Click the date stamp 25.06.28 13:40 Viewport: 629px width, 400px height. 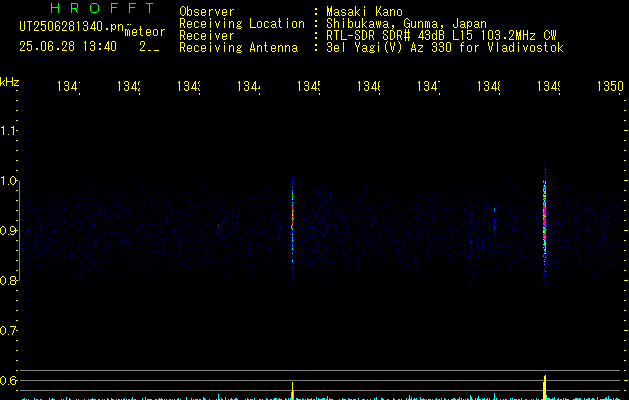tap(68, 47)
